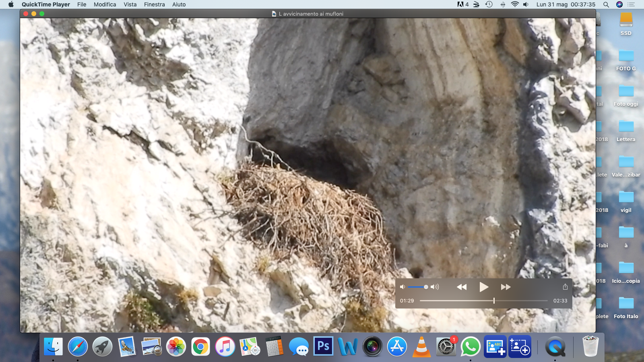644x362 pixels.
Task: Click the fast-forward button in player controls
Action: [506, 287]
